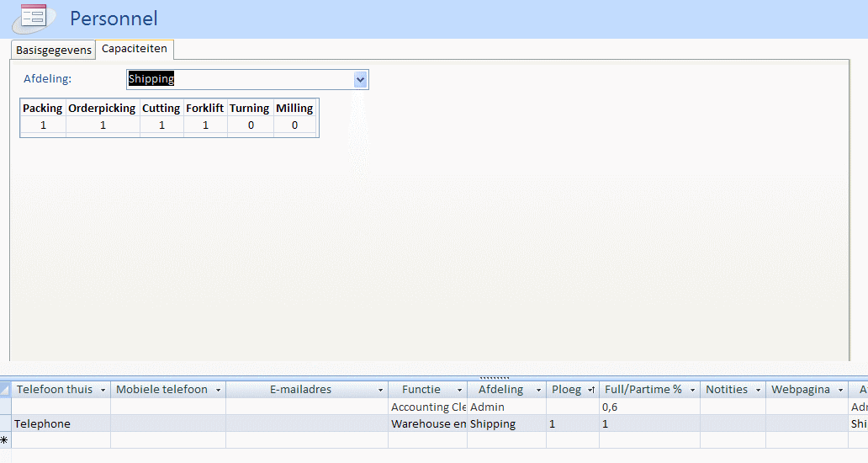Select the Forklift column header
Screen dimensions: 868x463
[x=205, y=108]
